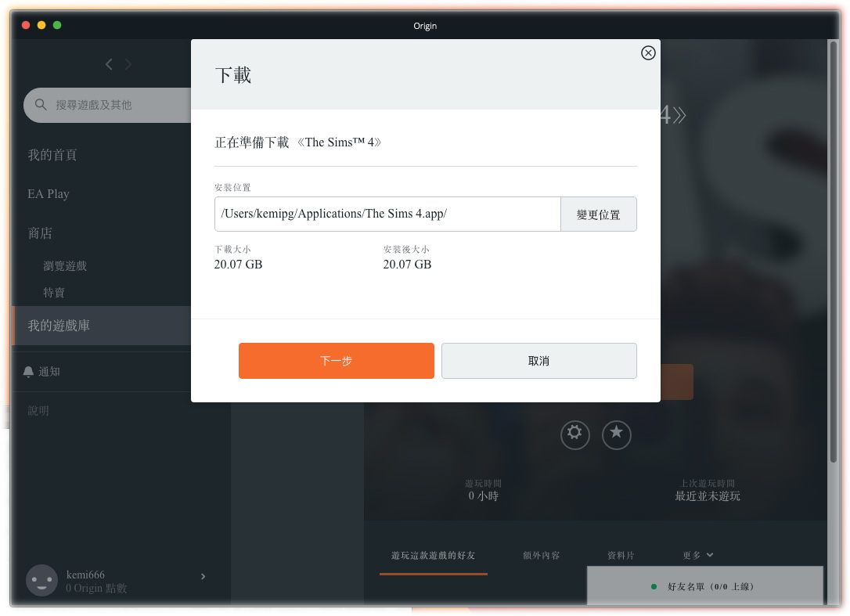Click the 最近並未遊玩 last played text
850x616 pixels.
[x=708, y=495]
